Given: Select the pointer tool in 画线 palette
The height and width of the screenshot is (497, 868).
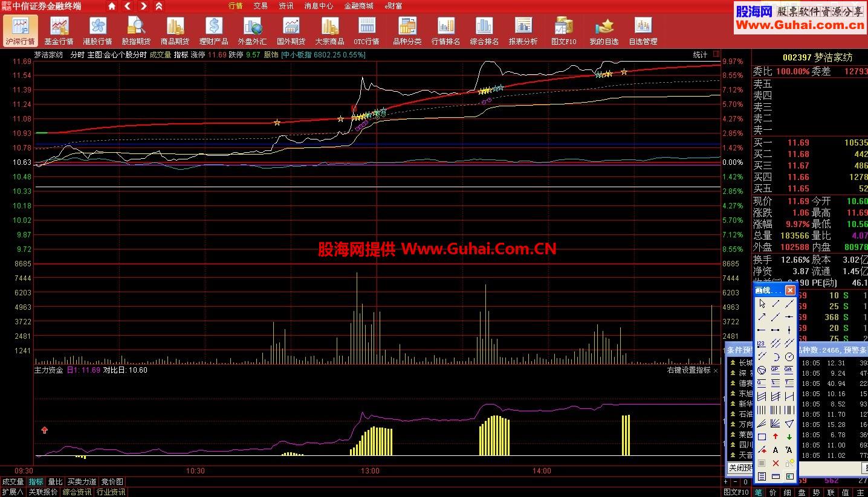Looking at the screenshot, I should pos(762,304).
